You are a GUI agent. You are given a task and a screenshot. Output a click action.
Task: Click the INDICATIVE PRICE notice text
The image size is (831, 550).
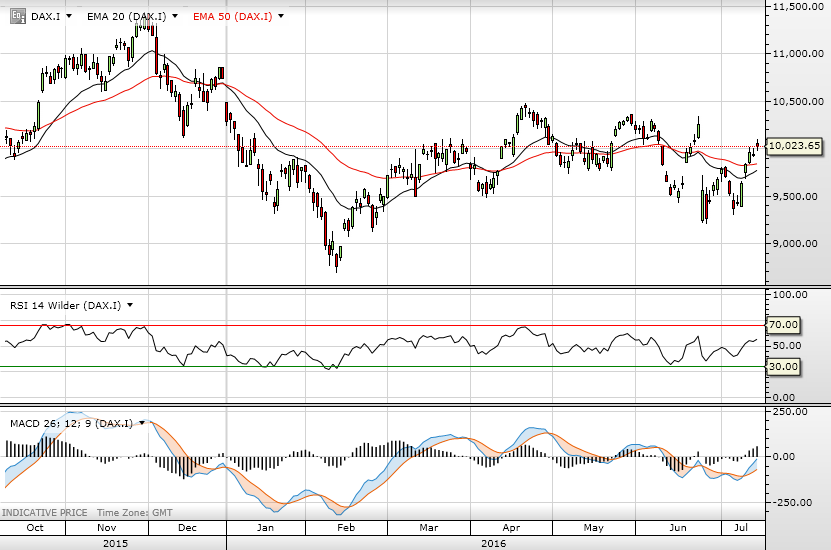[45, 513]
